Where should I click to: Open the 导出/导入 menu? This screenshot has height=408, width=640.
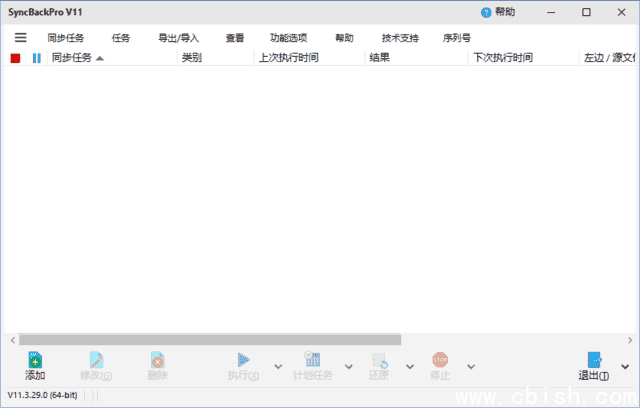coord(178,38)
